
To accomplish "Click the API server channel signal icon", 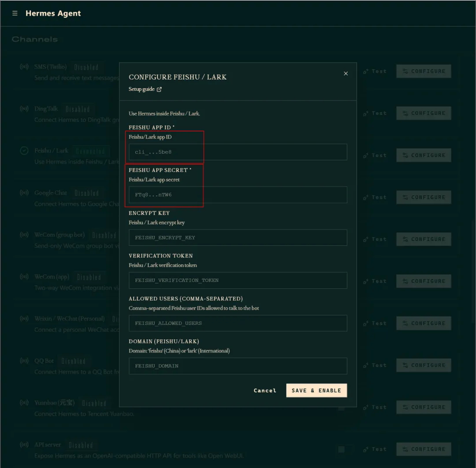I will point(24,445).
